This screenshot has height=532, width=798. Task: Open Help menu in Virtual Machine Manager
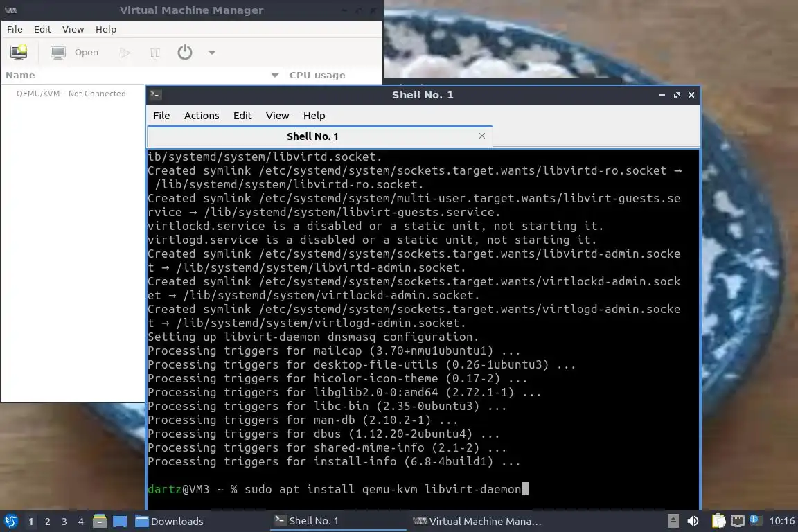pyautogui.click(x=106, y=29)
